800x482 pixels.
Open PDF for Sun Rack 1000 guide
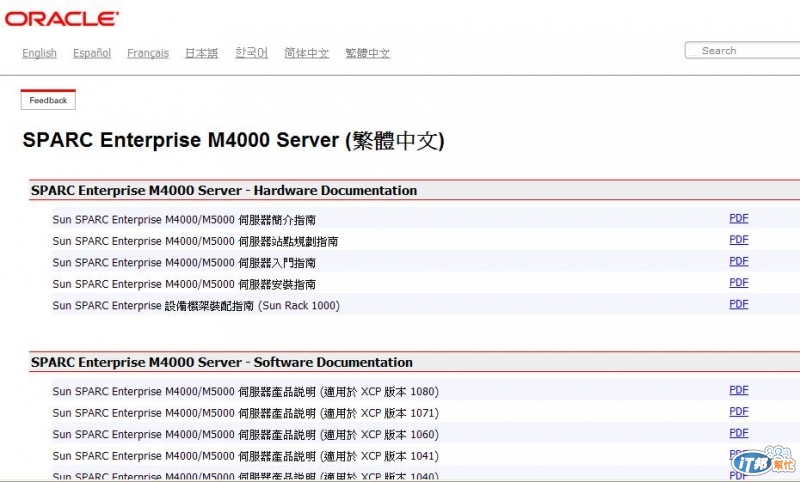[x=738, y=304]
